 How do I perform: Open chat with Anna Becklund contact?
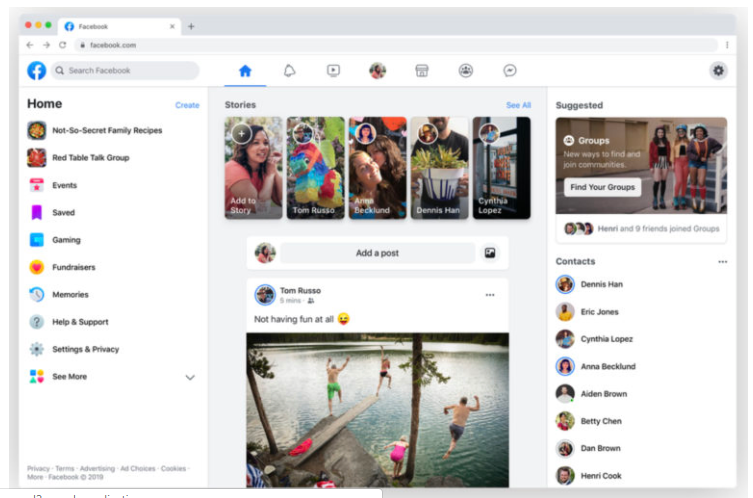click(596, 366)
